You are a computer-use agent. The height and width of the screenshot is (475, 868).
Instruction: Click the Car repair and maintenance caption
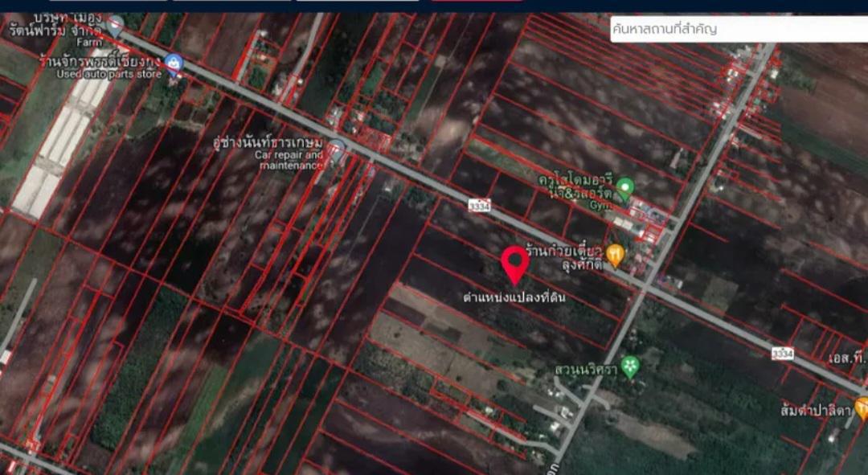[291, 160]
